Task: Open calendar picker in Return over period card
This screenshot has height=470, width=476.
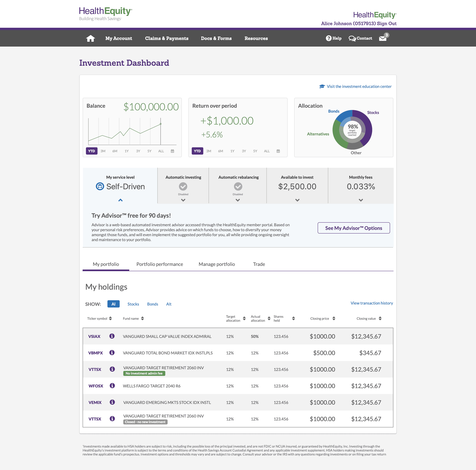Action: pos(278,151)
